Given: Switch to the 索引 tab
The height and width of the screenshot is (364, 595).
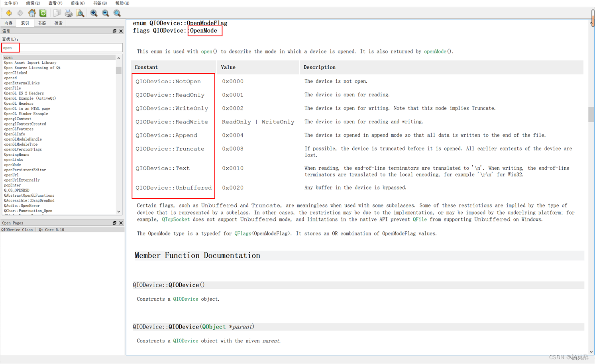Looking at the screenshot, I should pyautogui.click(x=25, y=23).
